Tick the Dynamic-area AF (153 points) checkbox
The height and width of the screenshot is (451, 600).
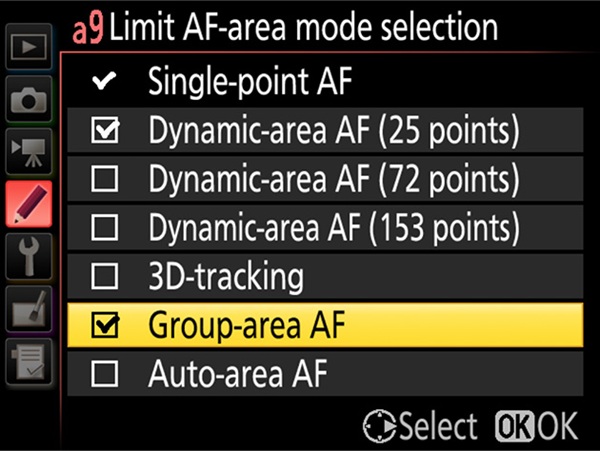pyautogui.click(x=104, y=229)
